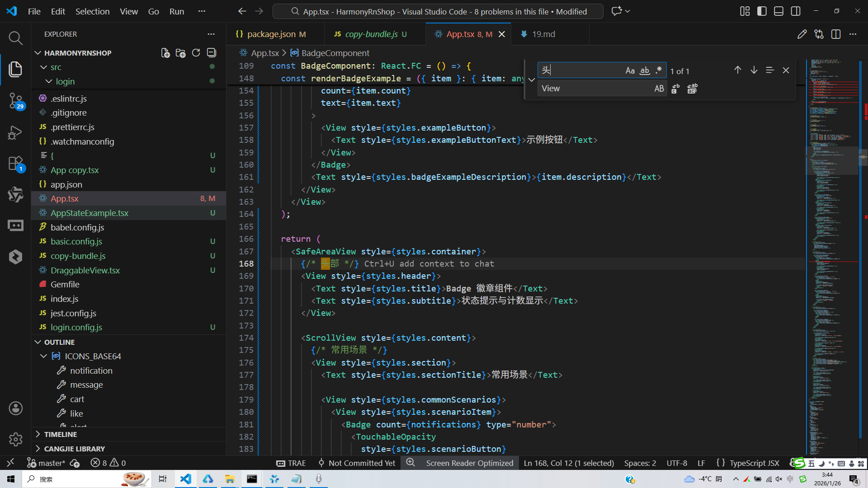The image size is (868, 488).
Task: Click the New File icon in Explorer
Action: pyautogui.click(x=165, y=53)
